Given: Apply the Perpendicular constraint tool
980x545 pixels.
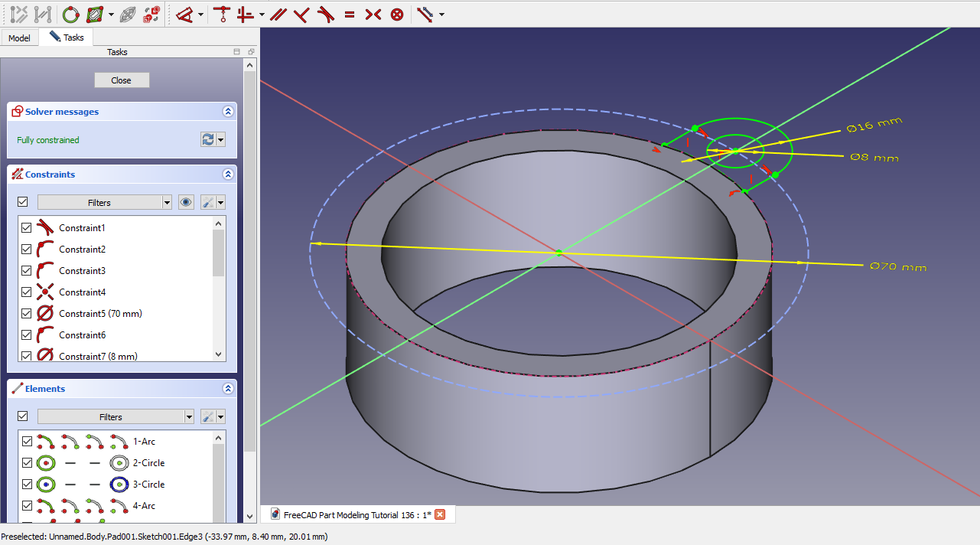Looking at the screenshot, I should click(x=301, y=14).
